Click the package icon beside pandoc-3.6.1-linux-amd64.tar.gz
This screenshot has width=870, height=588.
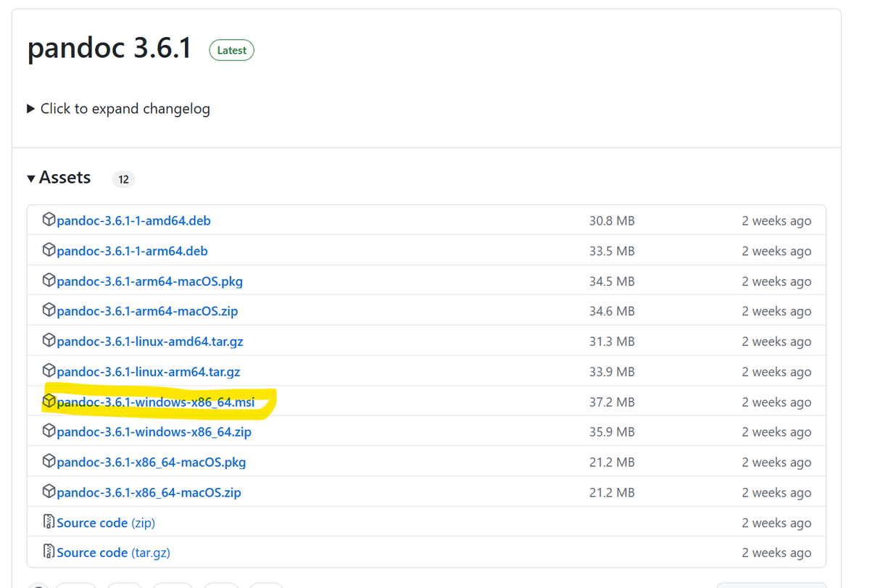click(x=49, y=341)
